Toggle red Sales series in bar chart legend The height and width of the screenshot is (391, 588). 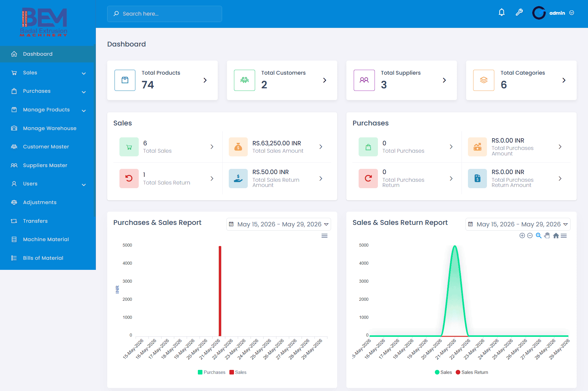[238, 372]
